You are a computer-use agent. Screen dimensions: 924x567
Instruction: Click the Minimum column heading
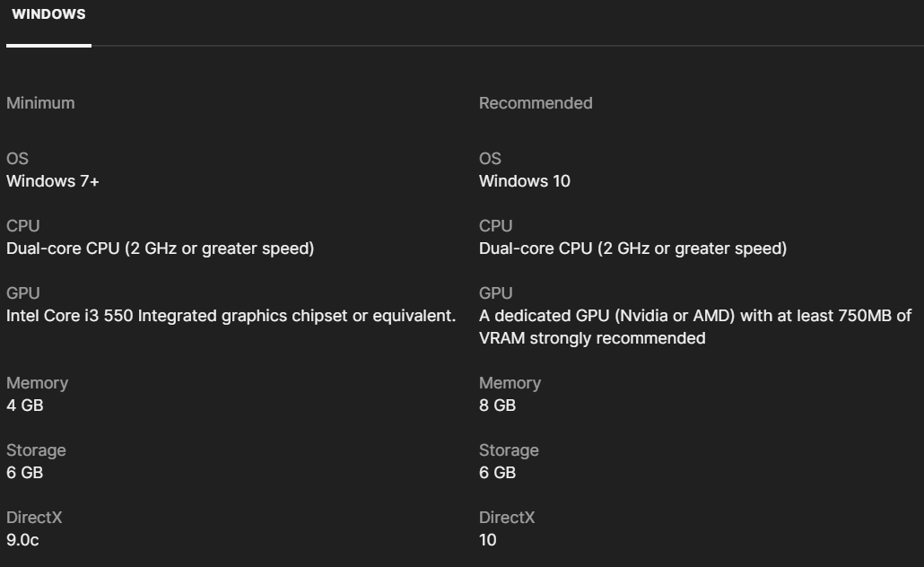40,103
